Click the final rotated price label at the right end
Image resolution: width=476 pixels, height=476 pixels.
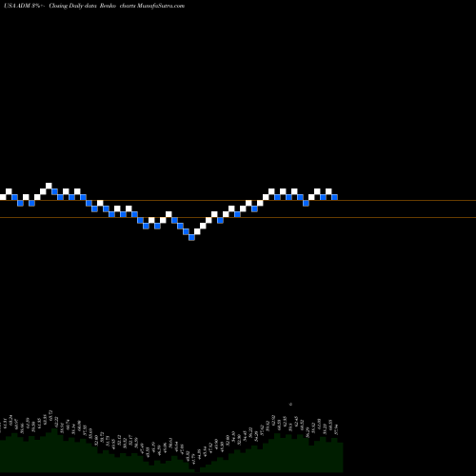[x=337, y=429]
